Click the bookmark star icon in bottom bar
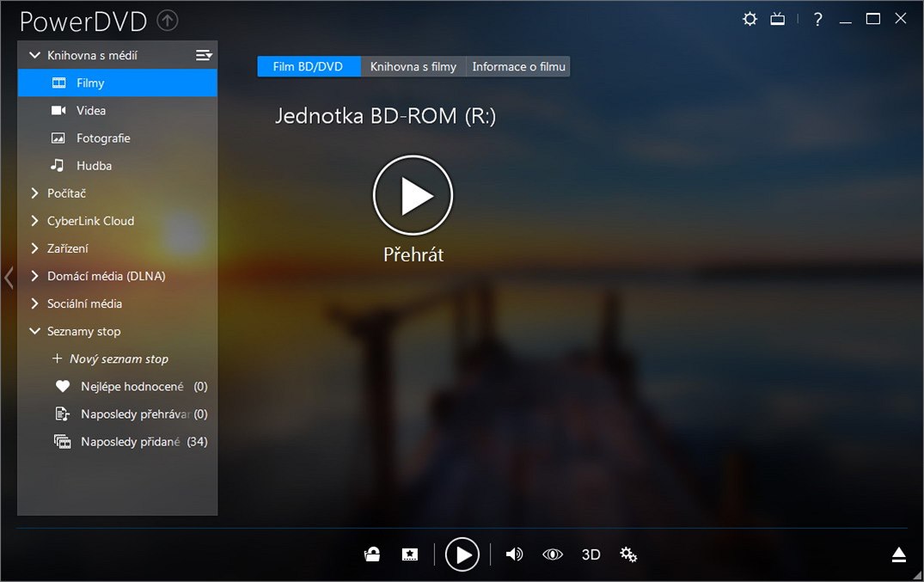This screenshot has width=924, height=582. tap(410, 554)
